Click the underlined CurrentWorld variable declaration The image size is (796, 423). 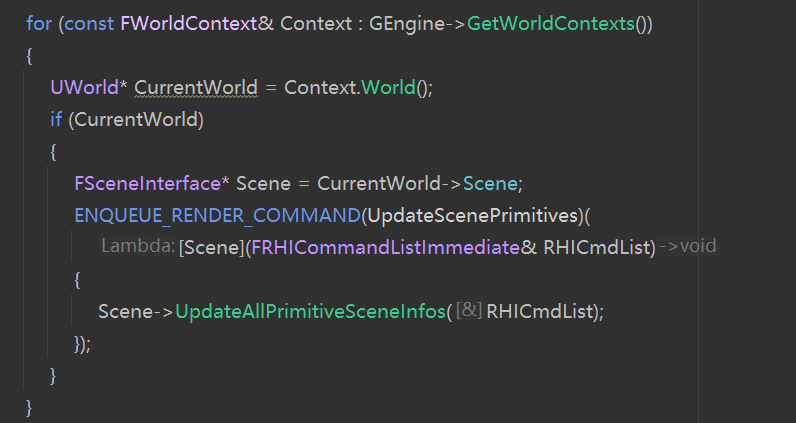195,87
